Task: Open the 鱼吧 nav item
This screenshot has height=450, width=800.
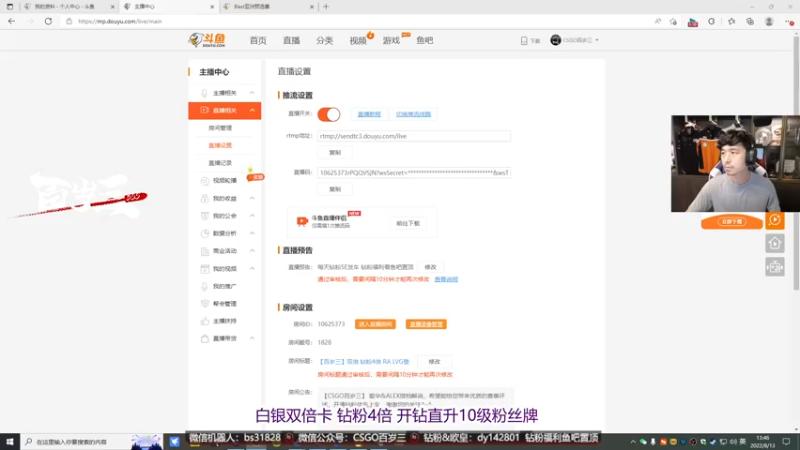Action: click(x=424, y=40)
